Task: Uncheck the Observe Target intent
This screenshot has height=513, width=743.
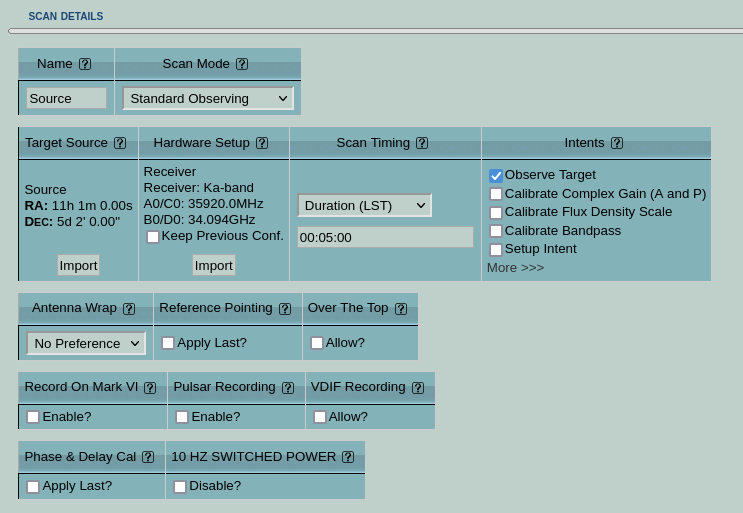Action: pyautogui.click(x=496, y=176)
